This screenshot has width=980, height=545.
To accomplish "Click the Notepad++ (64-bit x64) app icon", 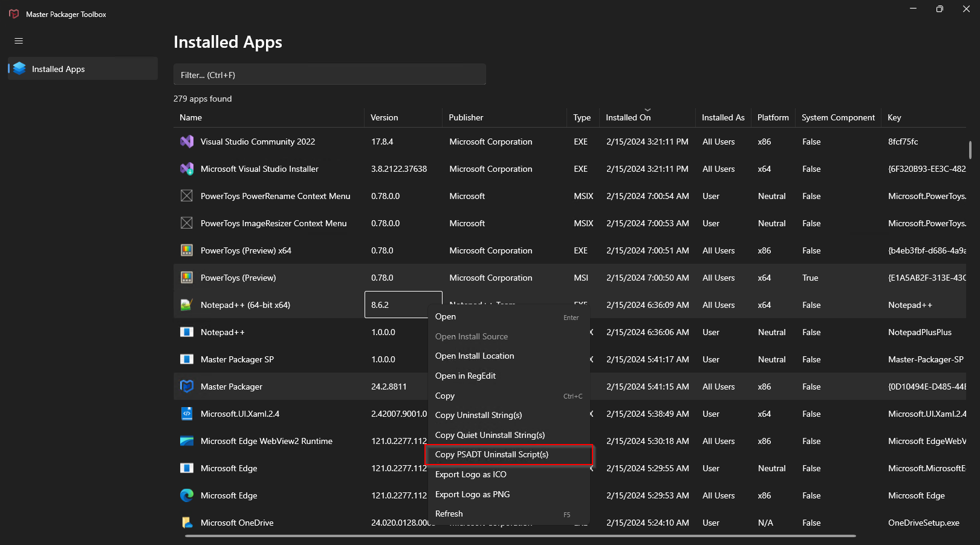I will tap(187, 305).
